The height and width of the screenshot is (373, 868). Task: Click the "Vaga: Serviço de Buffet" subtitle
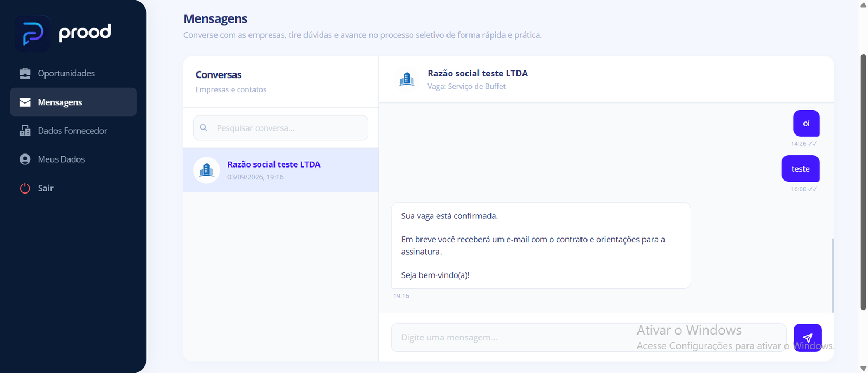(x=467, y=86)
